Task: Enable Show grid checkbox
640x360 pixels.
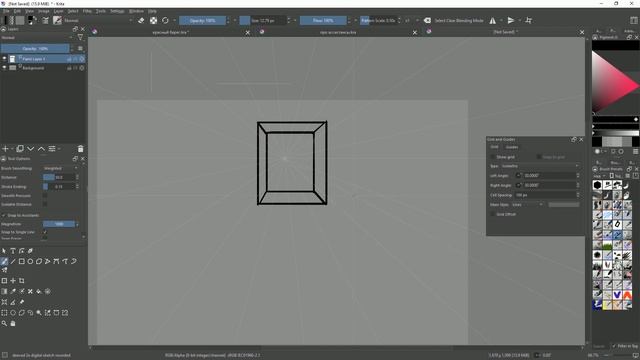Action: pyautogui.click(x=493, y=157)
